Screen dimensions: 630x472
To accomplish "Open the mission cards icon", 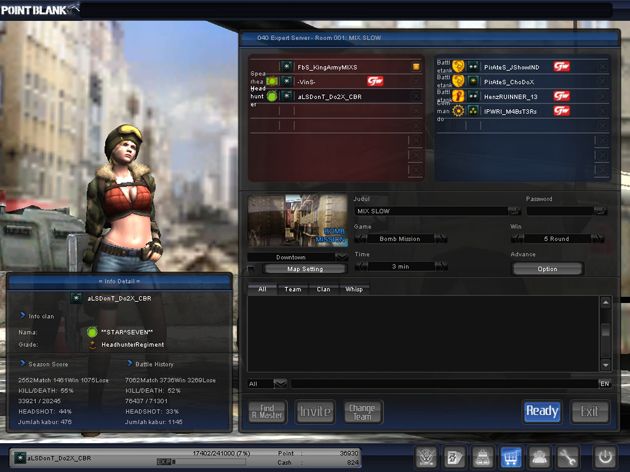I will coord(455,457).
